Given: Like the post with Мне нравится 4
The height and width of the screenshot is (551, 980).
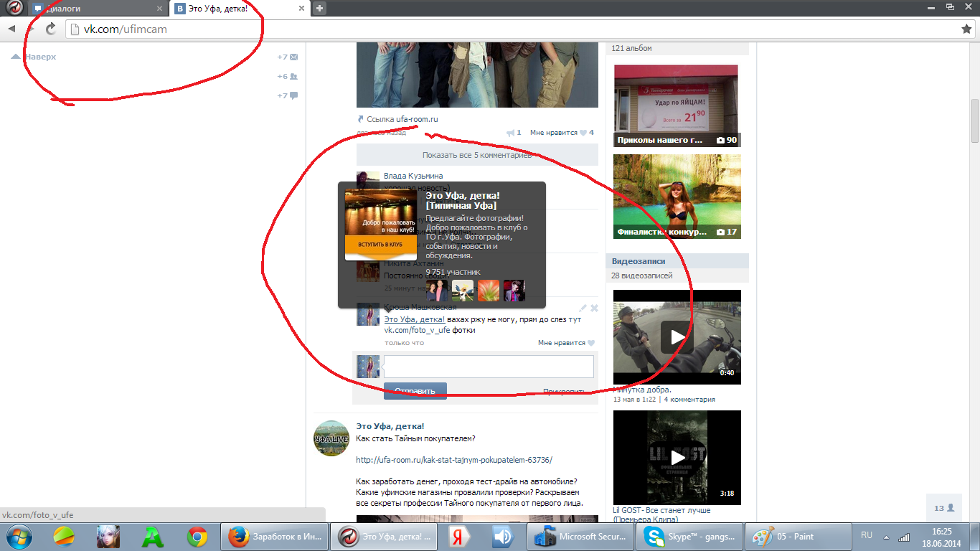Looking at the screenshot, I should (562, 133).
